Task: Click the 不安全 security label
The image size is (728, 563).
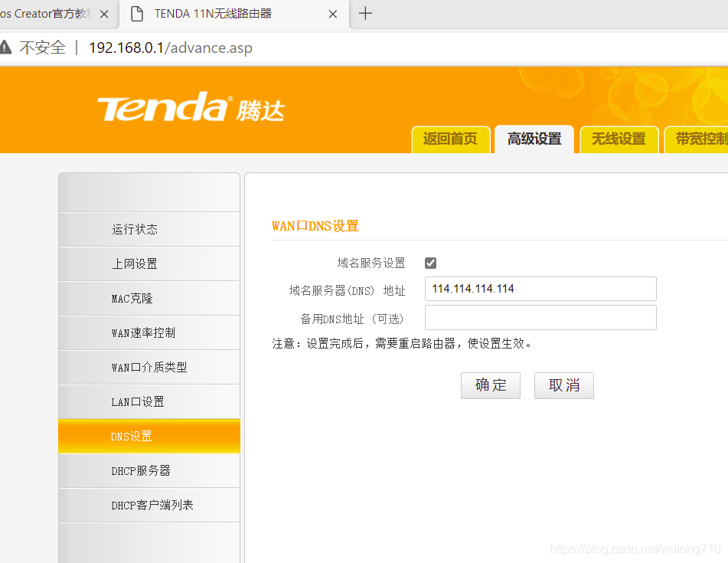Action: (42, 47)
